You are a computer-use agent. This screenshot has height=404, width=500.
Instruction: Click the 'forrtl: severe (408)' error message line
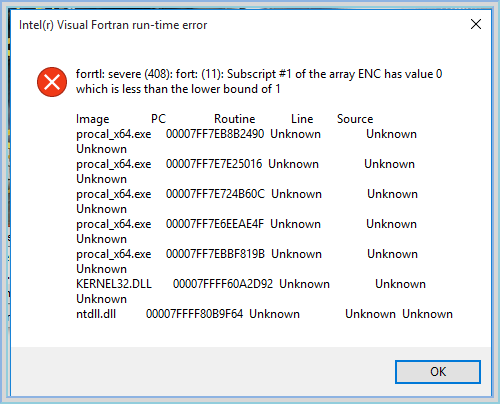[x=259, y=74]
